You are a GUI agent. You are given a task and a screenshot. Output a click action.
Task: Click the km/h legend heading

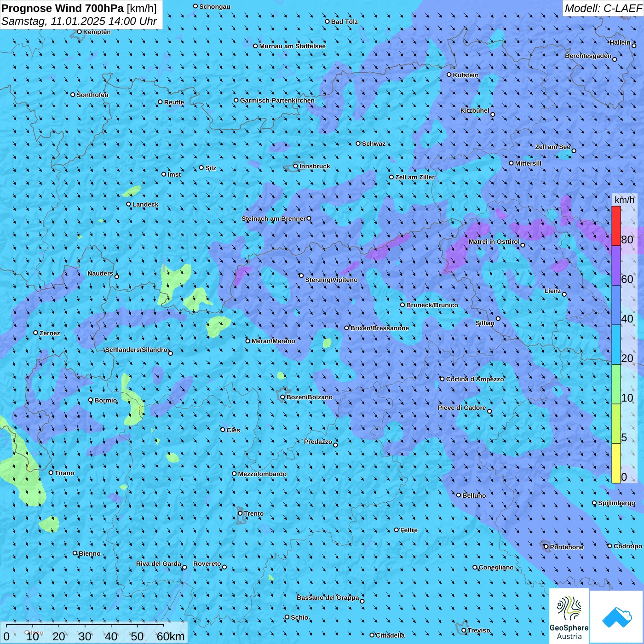625,200
